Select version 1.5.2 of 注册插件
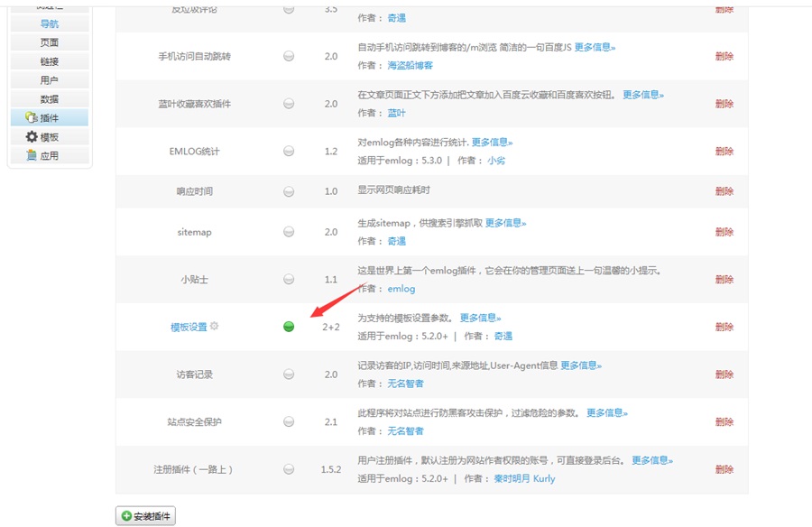This screenshot has width=812, height=527. coord(331,469)
